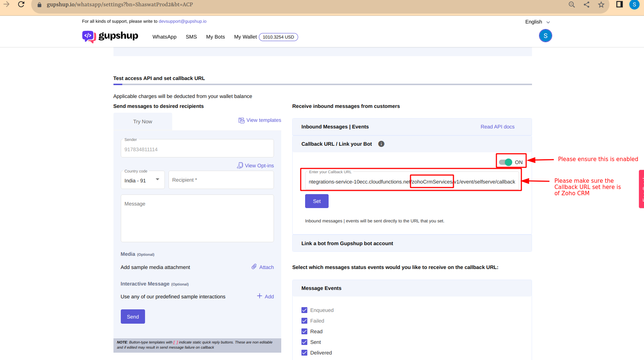
Task: Click the Callback URL info icon
Action: point(381,144)
